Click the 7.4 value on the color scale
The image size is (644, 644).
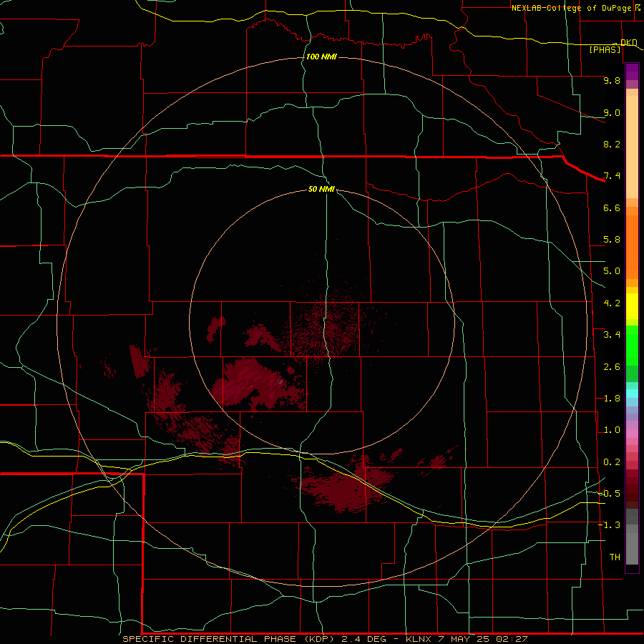tap(612, 176)
